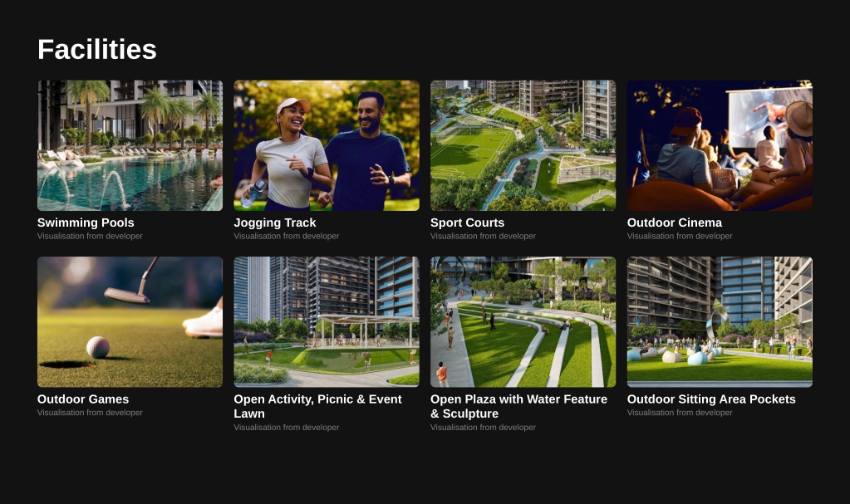Image resolution: width=850 pixels, height=504 pixels.
Task: Click the Jogging Track title
Action: pyautogui.click(x=275, y=223)
